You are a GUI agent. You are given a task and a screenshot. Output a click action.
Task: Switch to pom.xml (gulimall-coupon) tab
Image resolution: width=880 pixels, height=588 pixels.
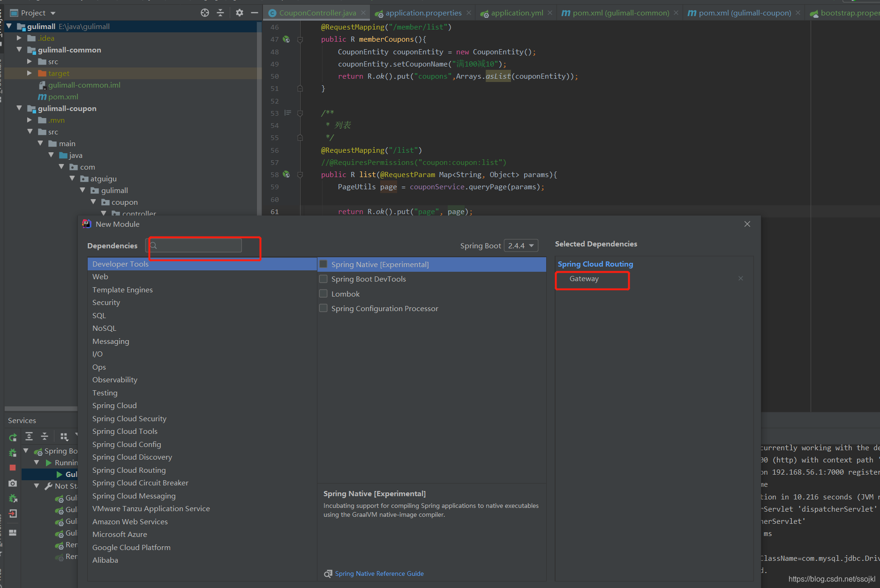click(x=745, y=13)
